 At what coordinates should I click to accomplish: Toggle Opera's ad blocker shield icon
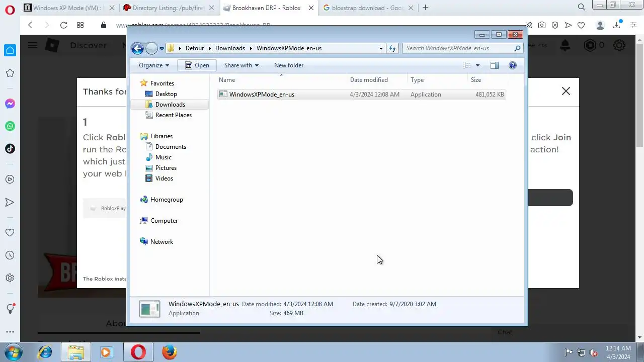click(555, 25)
